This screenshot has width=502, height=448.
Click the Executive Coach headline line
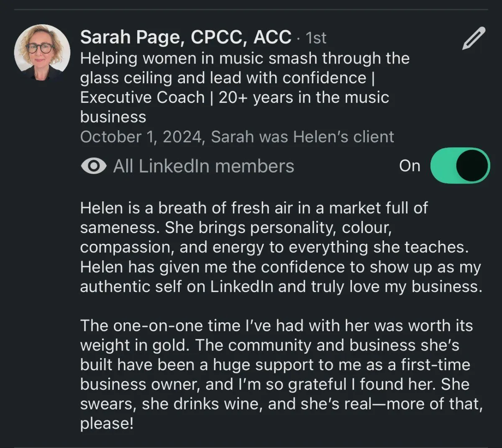click(234, 97)
